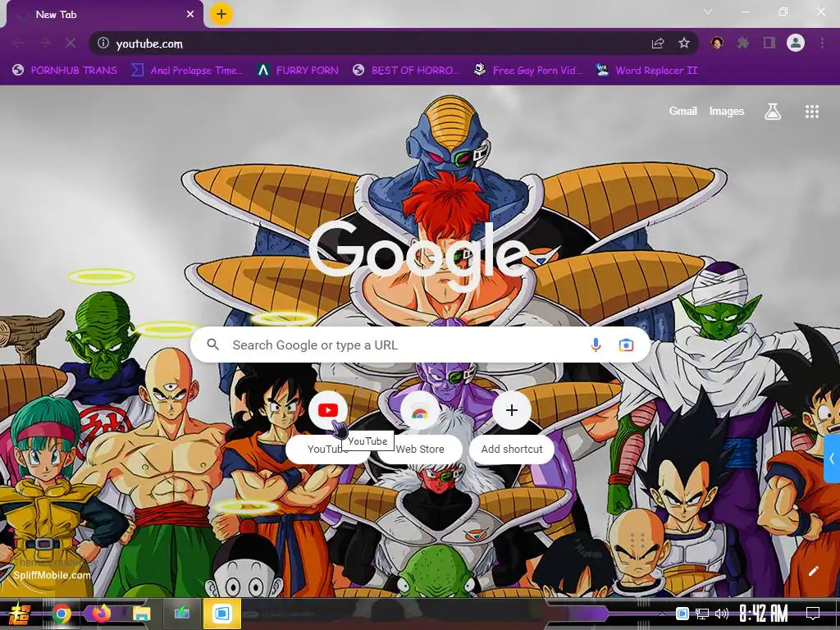Click the 8:42 AM clock
Screen dimensions: 840x630
tap(764, 614)
